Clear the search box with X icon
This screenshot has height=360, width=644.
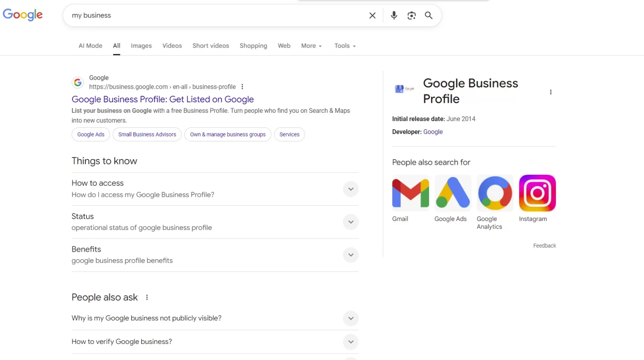pyautogui.click(x=372, y=15)
